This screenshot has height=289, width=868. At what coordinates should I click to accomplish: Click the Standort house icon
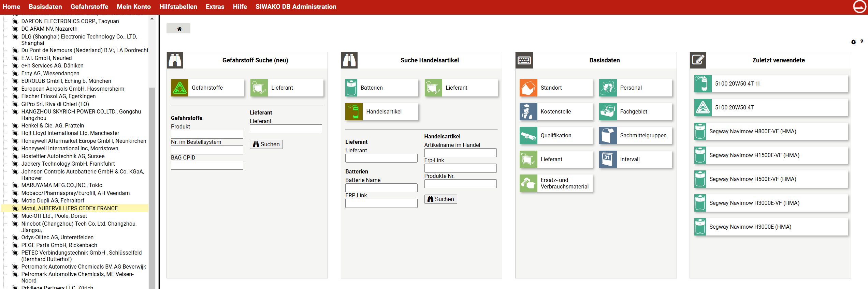click(x=528, y=88)
